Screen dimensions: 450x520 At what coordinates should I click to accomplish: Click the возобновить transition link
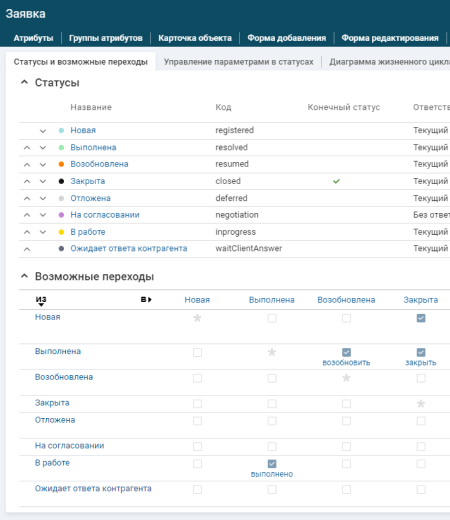pyautogui.click(x=346, y=363)
